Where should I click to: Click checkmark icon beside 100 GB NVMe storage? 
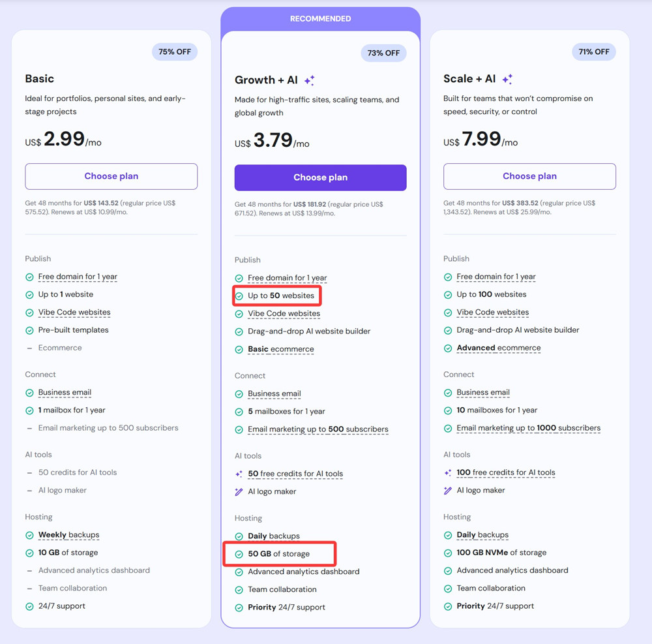(x=448, y=553)
